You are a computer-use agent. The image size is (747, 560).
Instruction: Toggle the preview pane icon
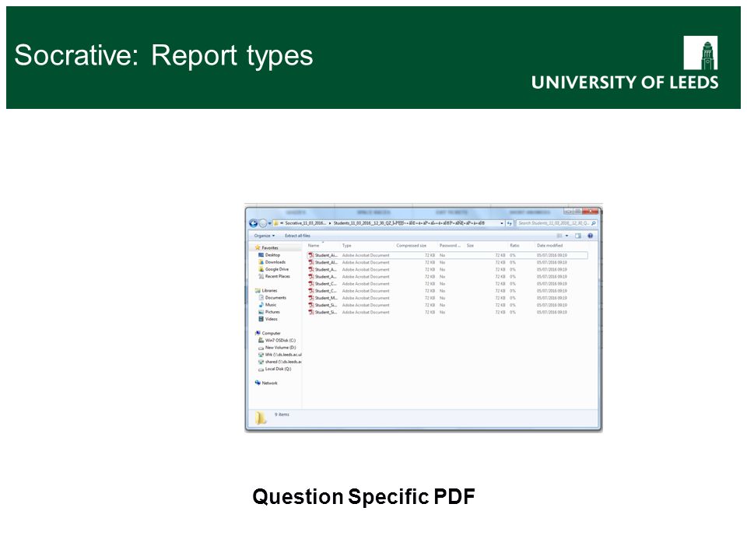tap(578, 236)
